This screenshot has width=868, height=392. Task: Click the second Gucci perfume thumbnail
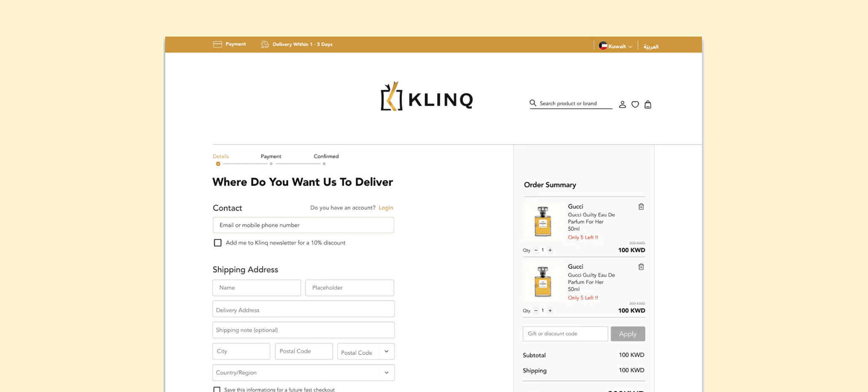543,282
